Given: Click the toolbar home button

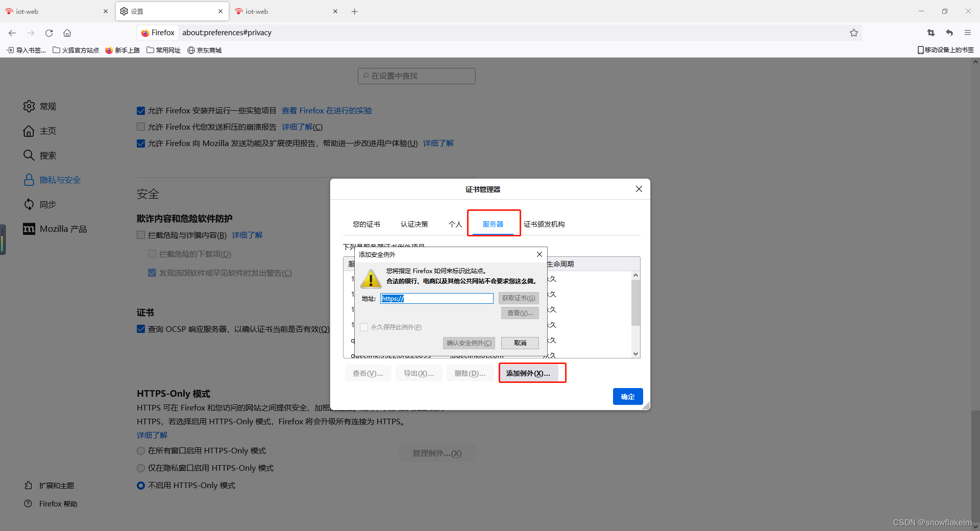Looking at the screenshot, I should (x=67, y=33).
